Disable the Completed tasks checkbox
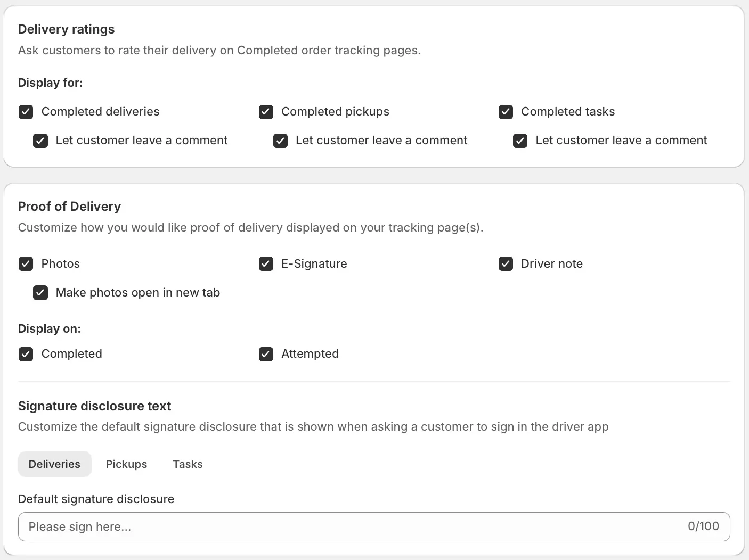Image resolution: width=749 pixels, height=560 pixels. pos(506,112)
